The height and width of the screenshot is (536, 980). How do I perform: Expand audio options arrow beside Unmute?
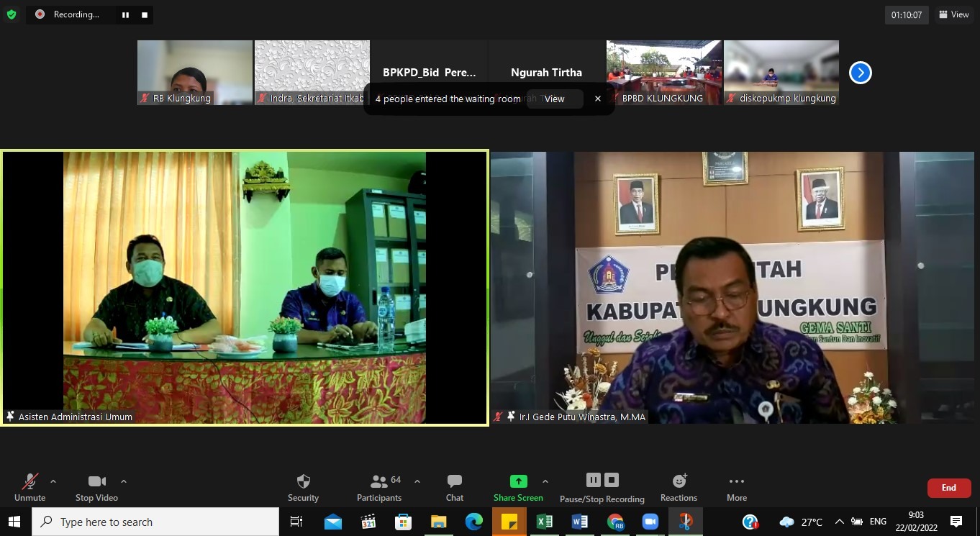coord(53,481)
